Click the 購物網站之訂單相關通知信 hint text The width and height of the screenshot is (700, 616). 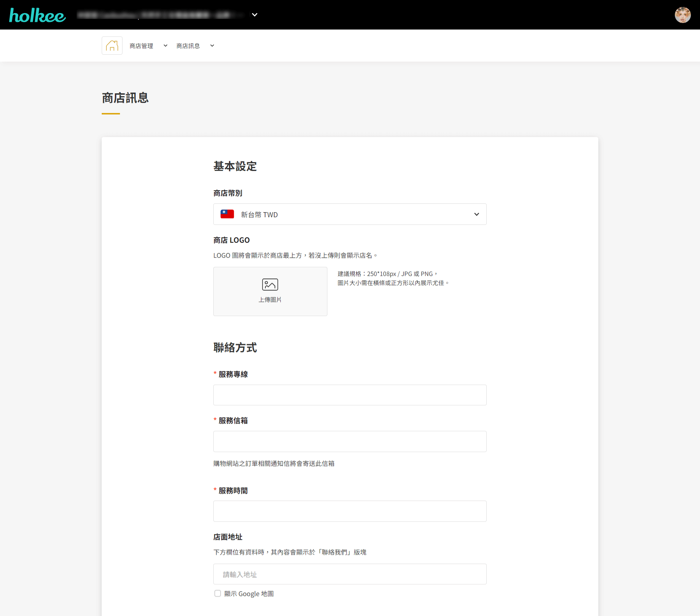coord(274,464)
